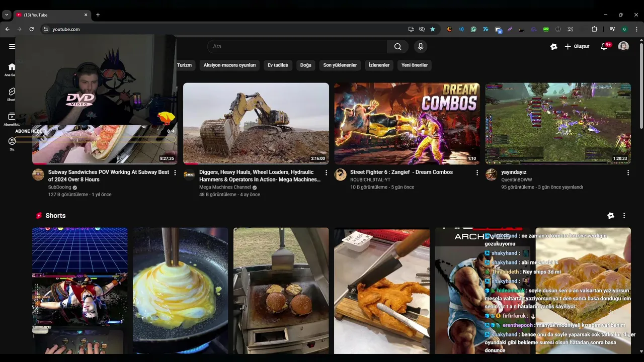Play the excavator video thumbnail
Viewport: 644px width, 362px height.
pyautogui.click(x=256, y=124)
